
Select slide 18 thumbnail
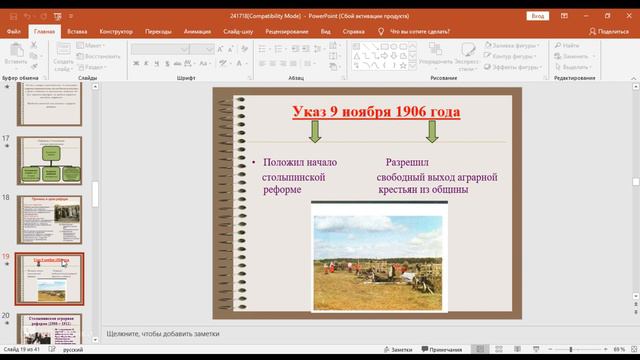click(49, 220)
